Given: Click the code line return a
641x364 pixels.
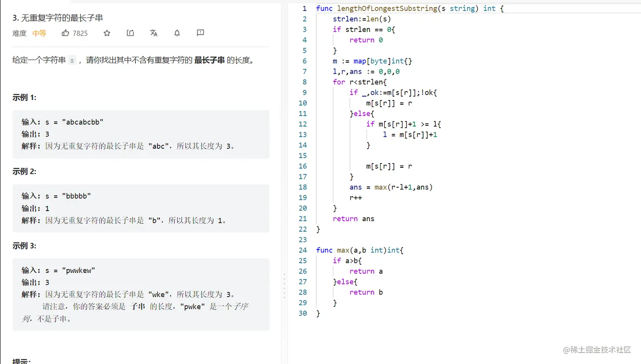Looking at the screenshot, I should [x=366, y=271].
